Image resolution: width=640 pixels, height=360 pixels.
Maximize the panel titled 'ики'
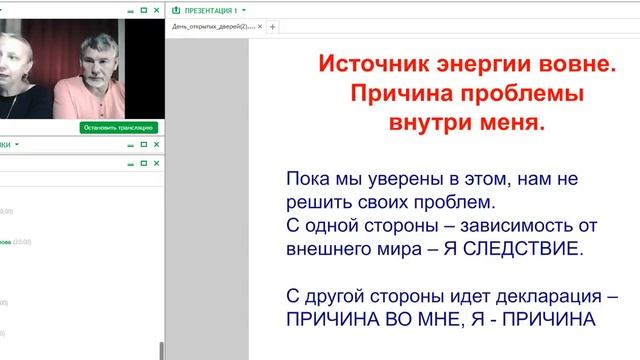144,144
